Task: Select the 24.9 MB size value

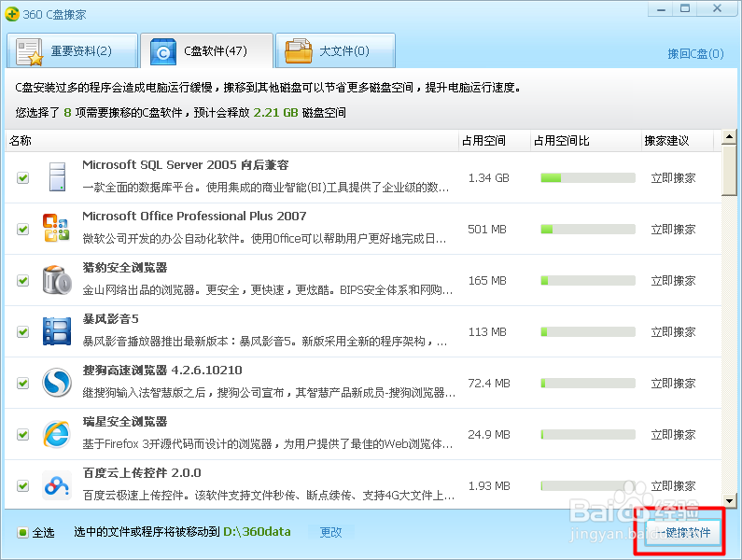Action: coord(489,435)
